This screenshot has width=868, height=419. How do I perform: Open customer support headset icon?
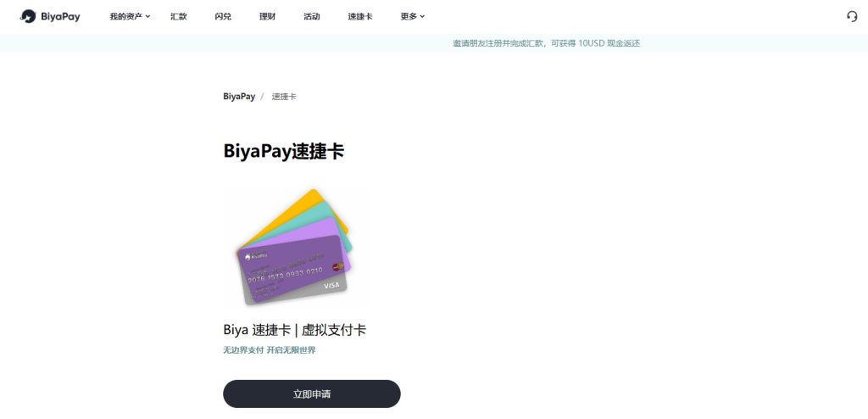click(852, 17)
